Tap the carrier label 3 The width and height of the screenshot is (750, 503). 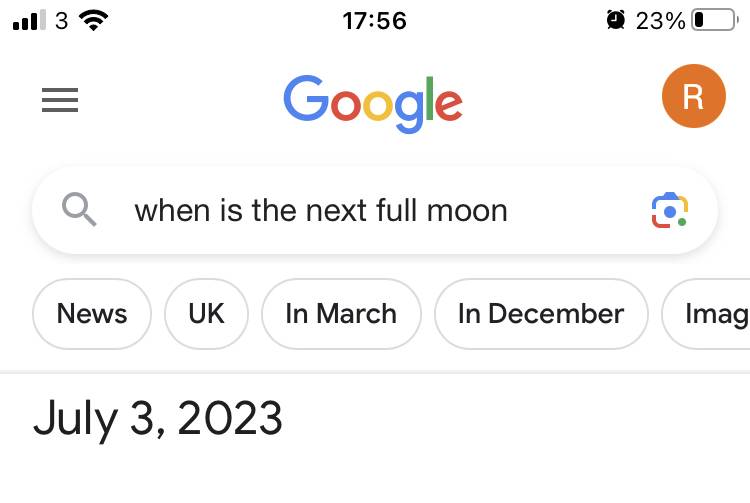[62, 21]
